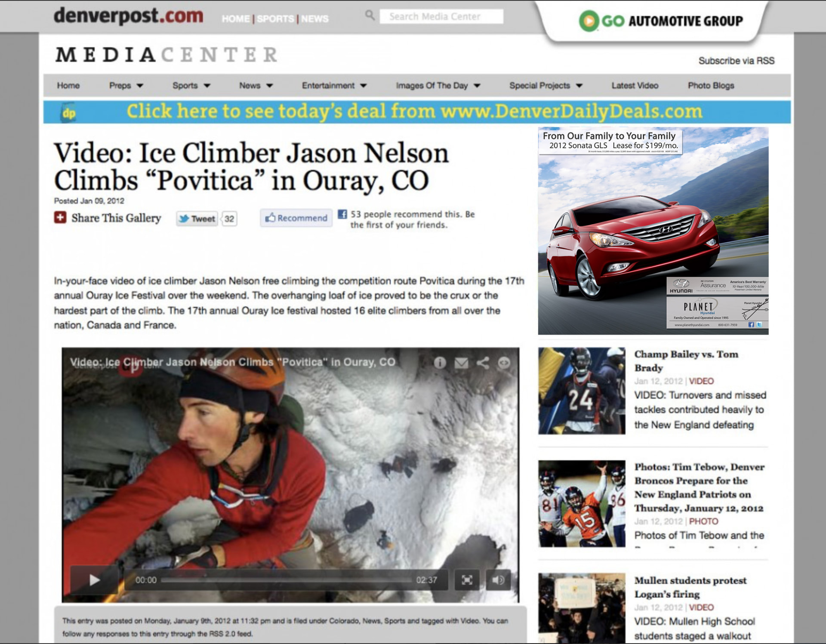The image size is (826, 644).
Task: Click VIDEO tag under Mullen story
Action: [701, 607]
